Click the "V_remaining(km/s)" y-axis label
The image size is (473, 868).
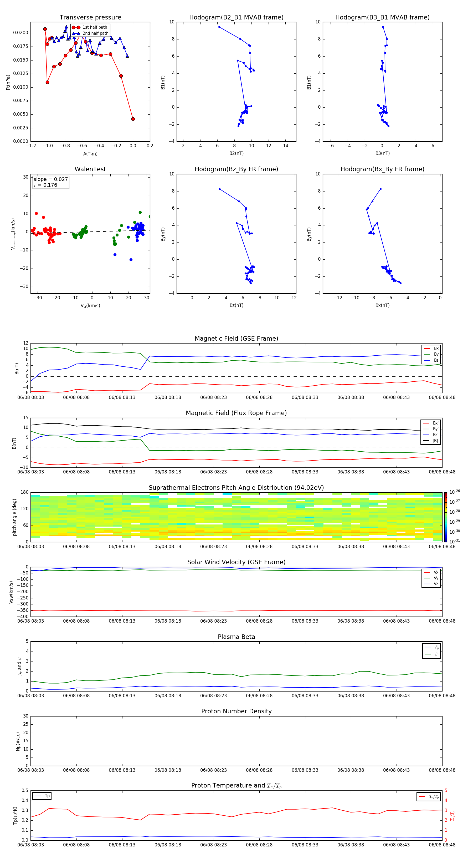click(x=13, y=234)
